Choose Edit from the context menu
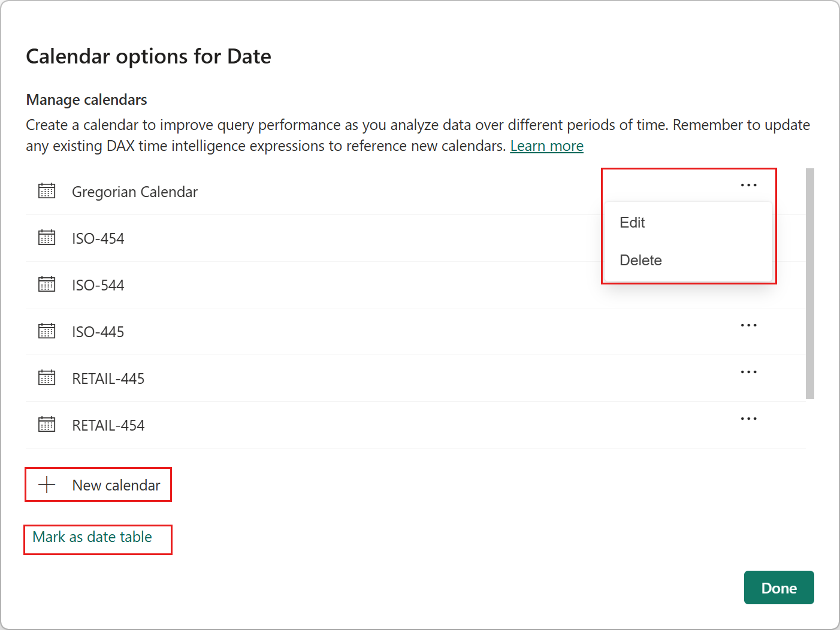The height and width of the screenshot is (630, 840). coord(632,223)
